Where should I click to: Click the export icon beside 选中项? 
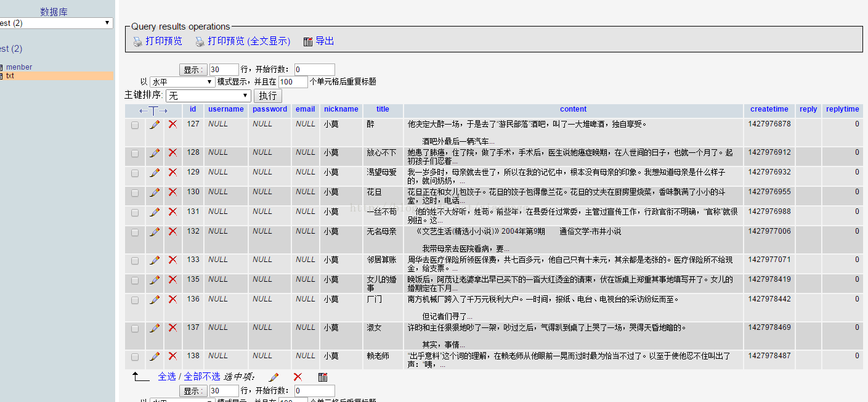pyautogui.click(x=323, y=377)
